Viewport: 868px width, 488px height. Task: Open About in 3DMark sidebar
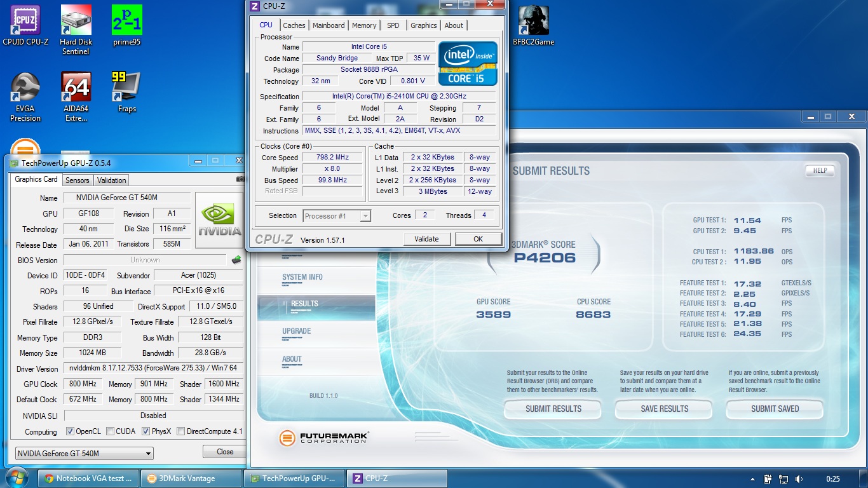coord(292,359)
